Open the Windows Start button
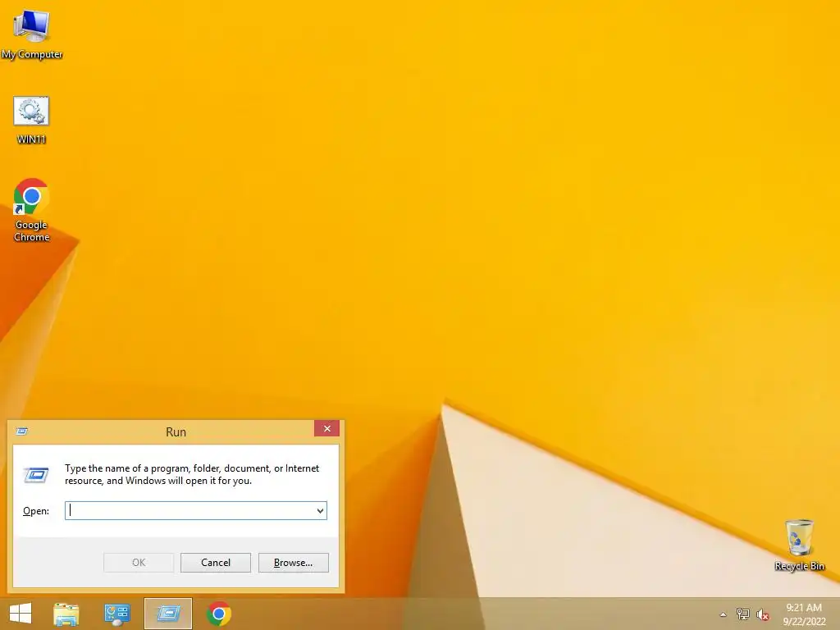The width and height of the screenshot is (840, 630). click(x=21, y=614)
